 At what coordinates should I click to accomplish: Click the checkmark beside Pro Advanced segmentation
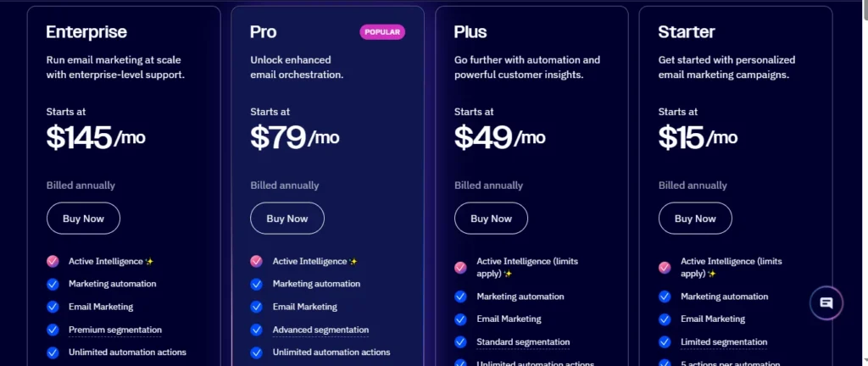[256, 330]
